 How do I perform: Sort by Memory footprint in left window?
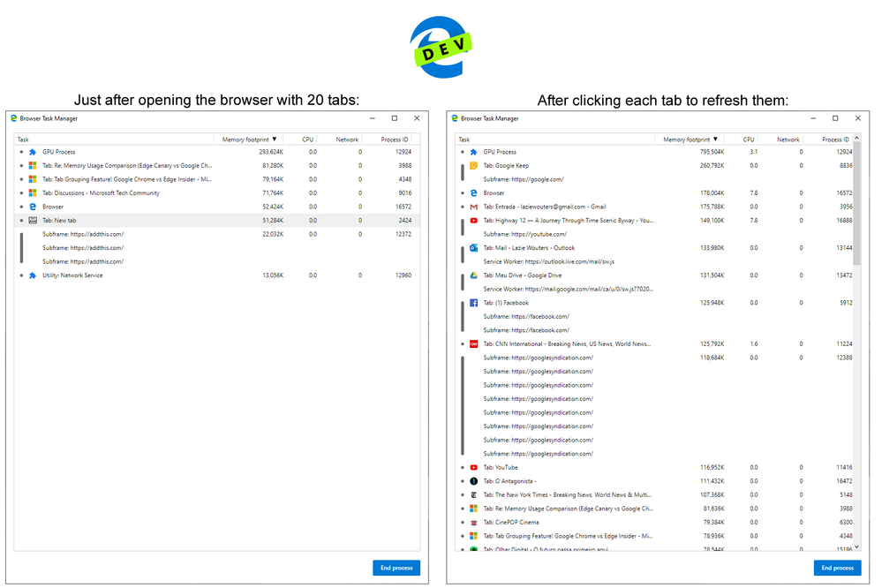249,139
